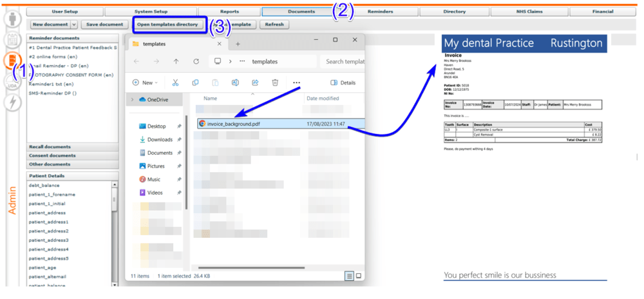Expand the OneDrive tree node

tap(132, 100)
